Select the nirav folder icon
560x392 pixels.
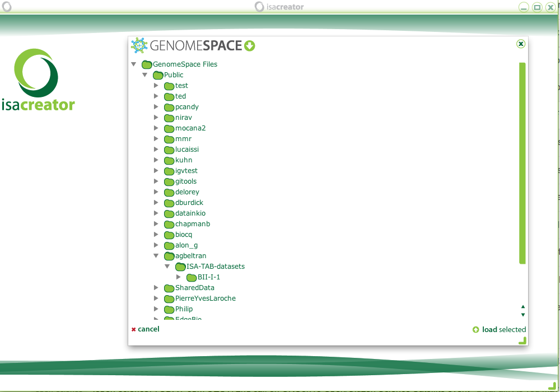point(169,118)
